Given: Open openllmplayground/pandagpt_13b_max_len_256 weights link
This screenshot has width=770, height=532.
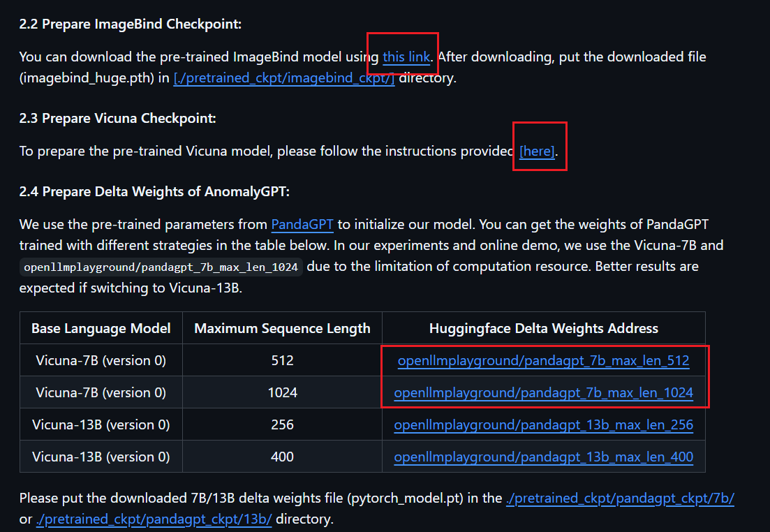Looking at the screenshot, I should coord(543,425).
